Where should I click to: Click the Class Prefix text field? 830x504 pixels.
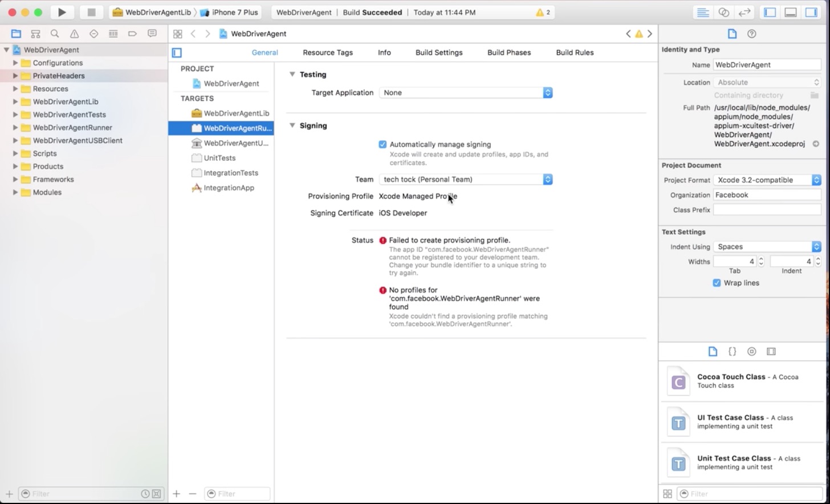[767, 210]
